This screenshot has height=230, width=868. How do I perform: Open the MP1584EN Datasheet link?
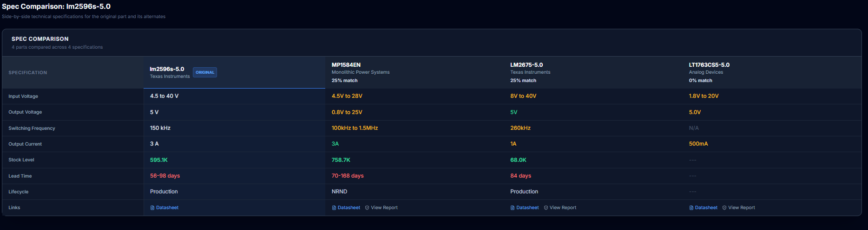pos(346,208)
